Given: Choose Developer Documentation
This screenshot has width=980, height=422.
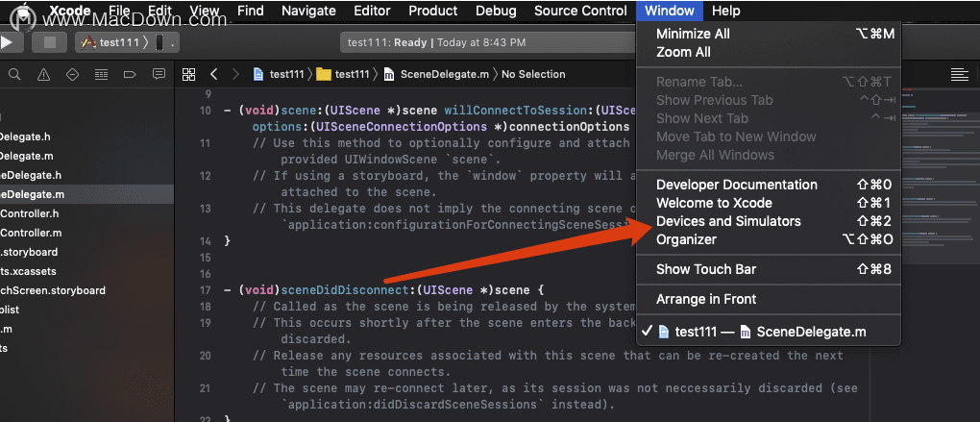Looking at the screenshot, I should point(769,185).
